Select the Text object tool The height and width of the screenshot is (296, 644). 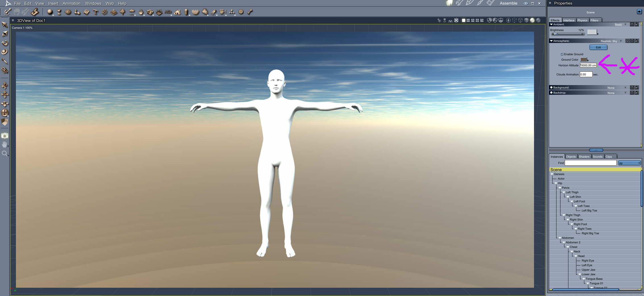point(95,12)
